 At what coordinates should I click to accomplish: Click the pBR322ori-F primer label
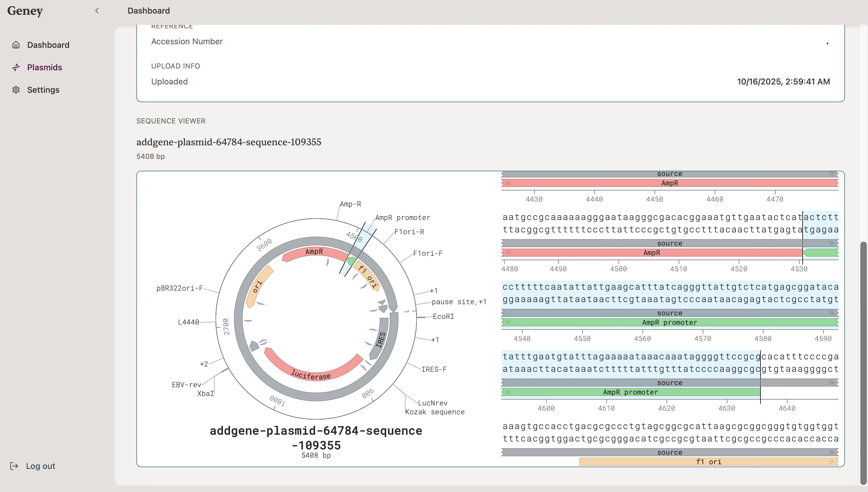tap(179, 288)
